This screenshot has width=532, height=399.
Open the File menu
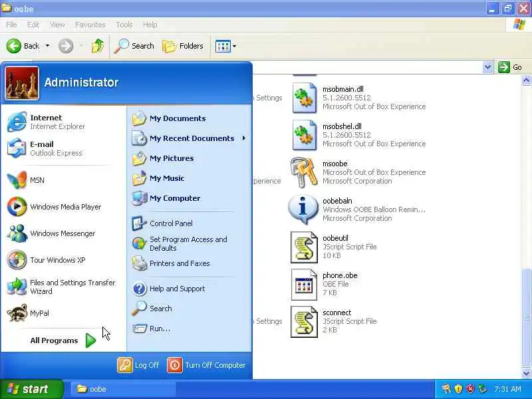tap(11, 25)
